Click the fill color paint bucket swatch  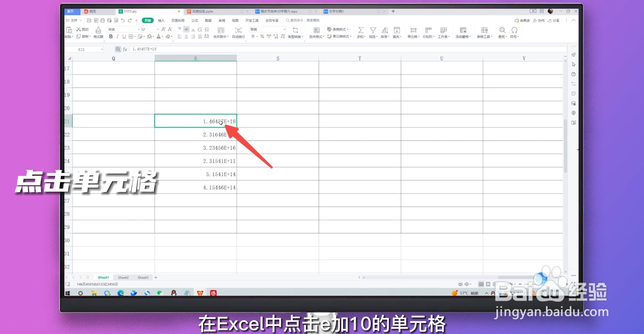(x=149, y=36)
